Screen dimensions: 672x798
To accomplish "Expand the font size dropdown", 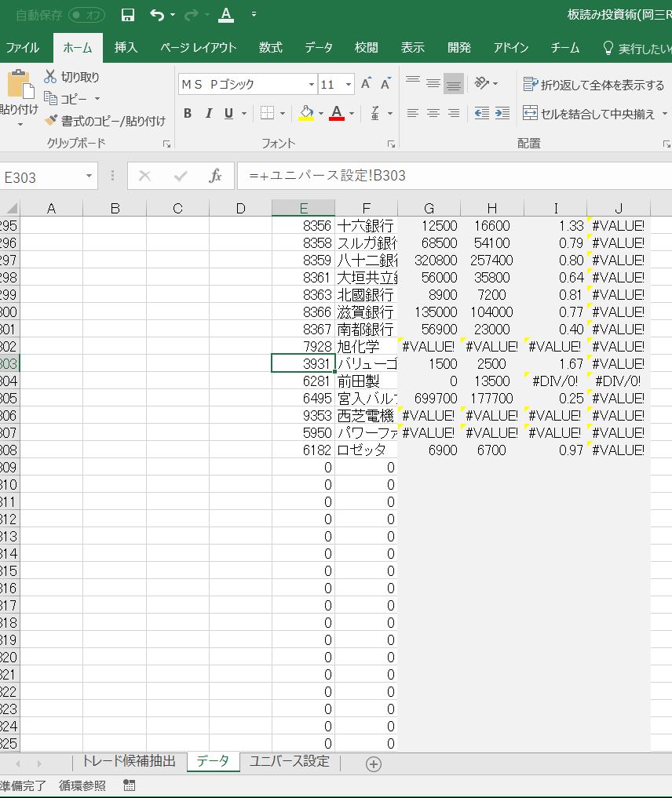I will point(349,85).
